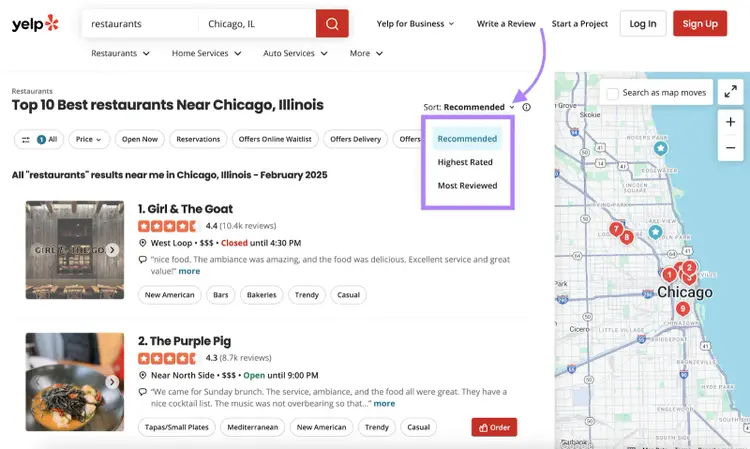Screen dimensions: 750x449
Task: Click the Bars tag
Action: pos(221,295)
